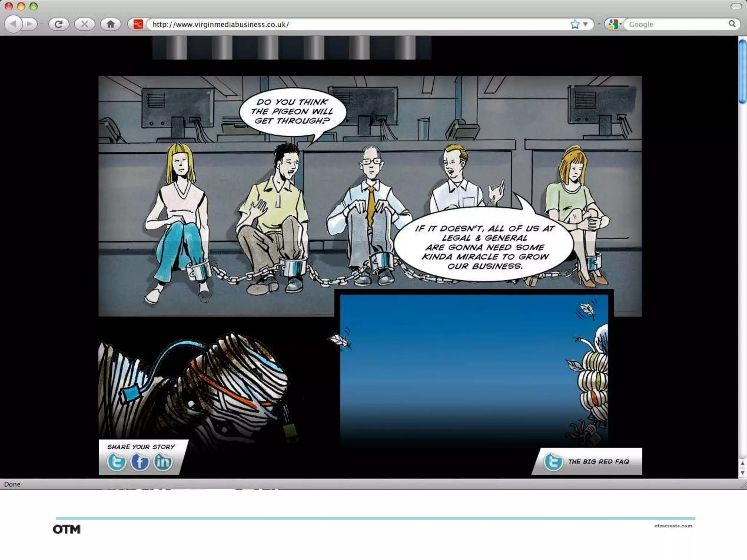Go to Home via house icon
Viewport: 747px width, 560px height.
(111, 24)
